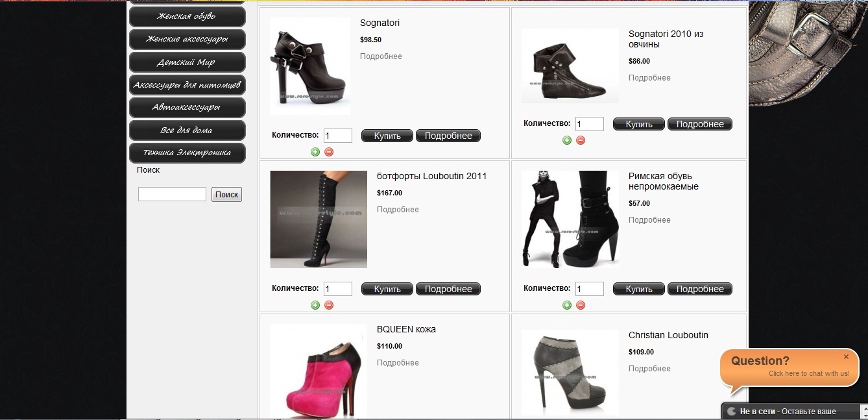Open the Женская обувь category
868x420 pixels.
tap(187, 16)
